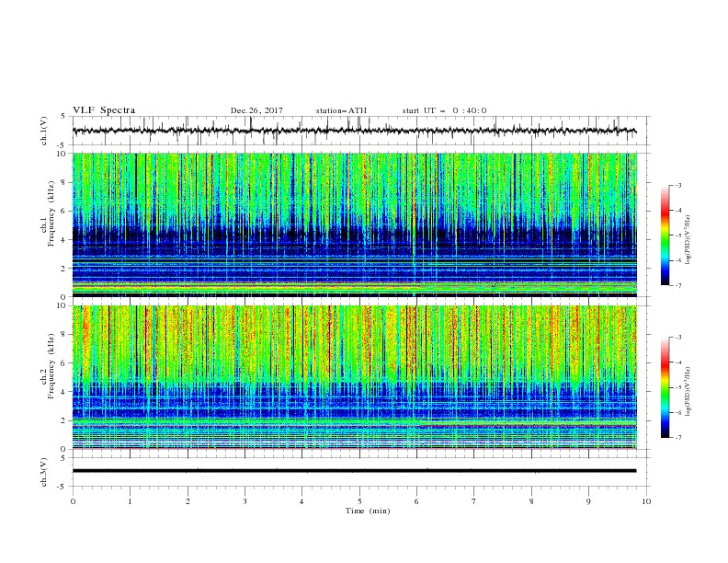This screenshot has width=728, height=563.
Task: Click the log(PSD) label beside ch.1 colorbar
Action: click(x=688, y=240)
